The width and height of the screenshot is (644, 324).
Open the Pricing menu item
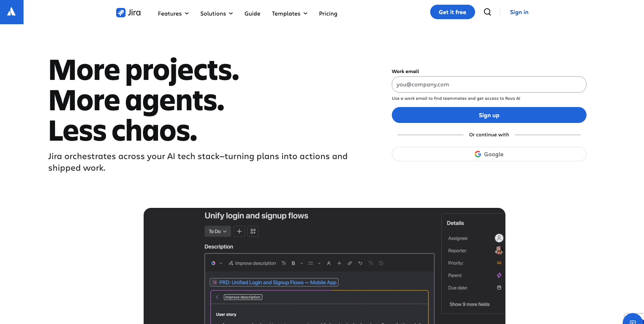coord(328,13)
